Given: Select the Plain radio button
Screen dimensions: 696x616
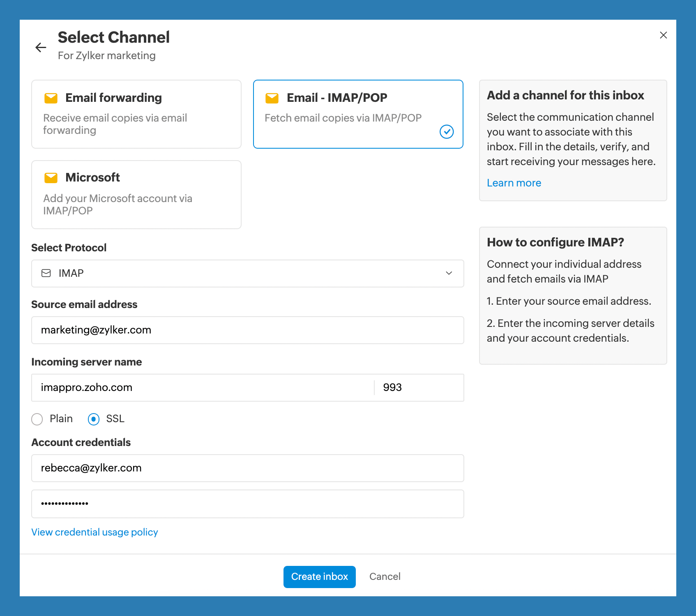Looking at the screenshot, I should pos(37,419).
